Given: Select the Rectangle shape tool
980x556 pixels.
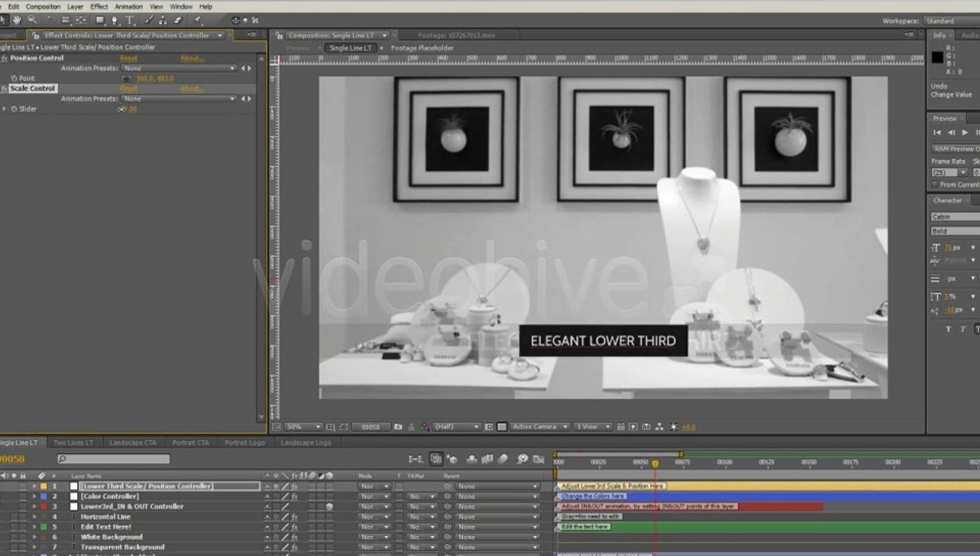Looking at the screenshot, I should [x=99, y=20].
